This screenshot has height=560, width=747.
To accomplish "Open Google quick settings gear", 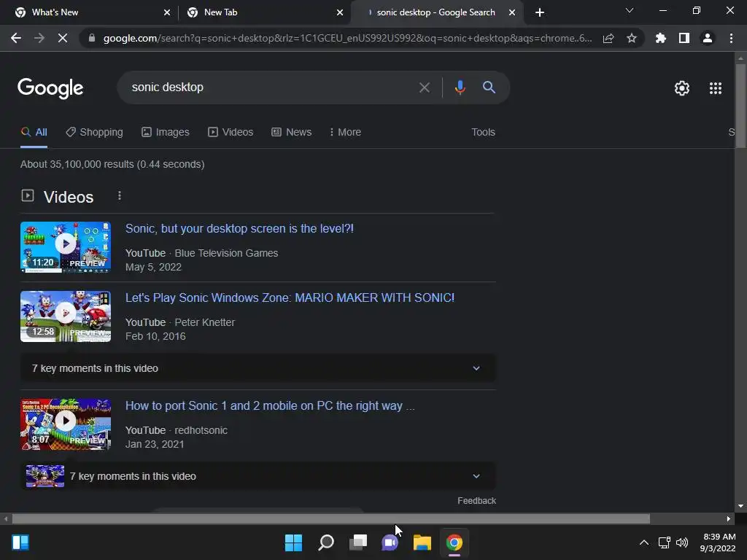I will coord(682,88).
